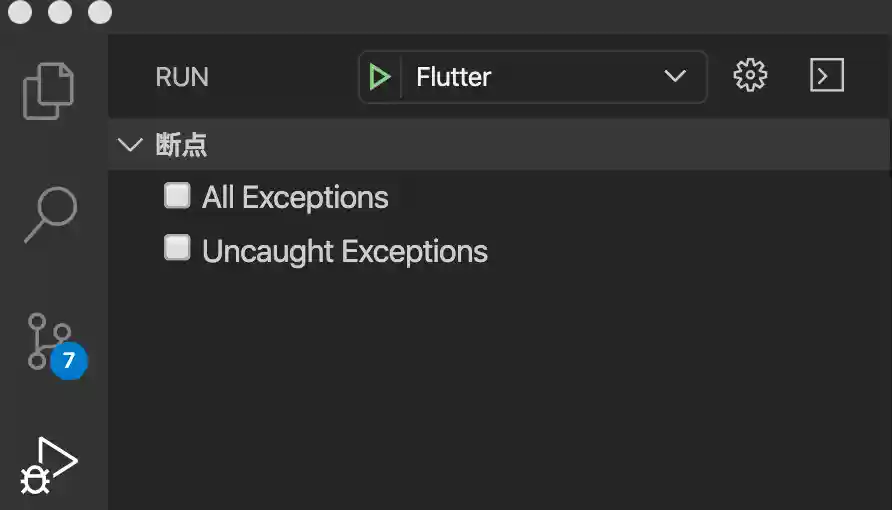Screen dimensions: 892x510
Task: Maximize the window with the third traffic-light button
Action: [x=100, y=12]
